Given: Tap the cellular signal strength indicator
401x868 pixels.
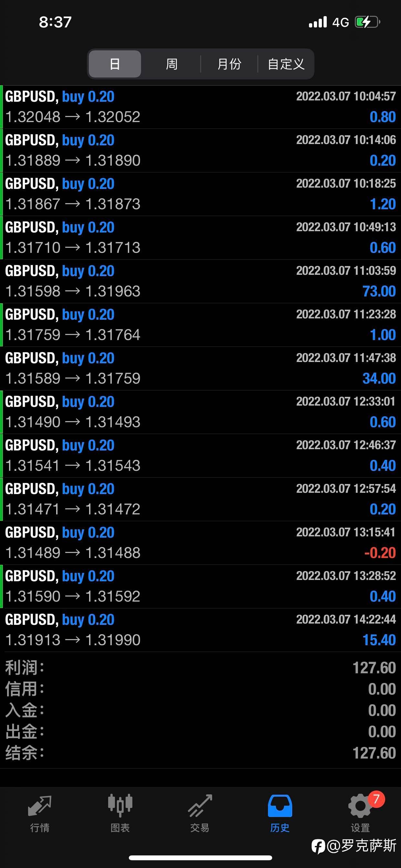Looking at the screenshot, I should click(318, 22).
